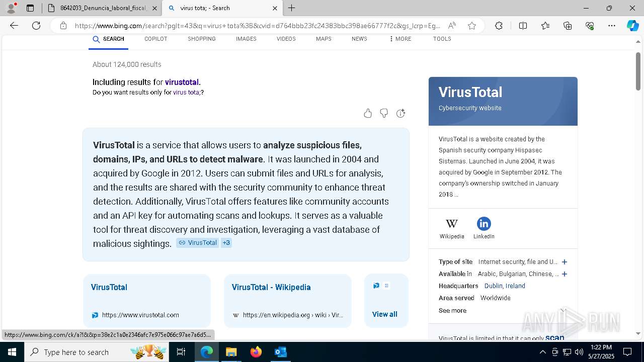Screen dimensions: 644x362
Task: Give thumbs up to the answer
Action: [x=368, y=113]
